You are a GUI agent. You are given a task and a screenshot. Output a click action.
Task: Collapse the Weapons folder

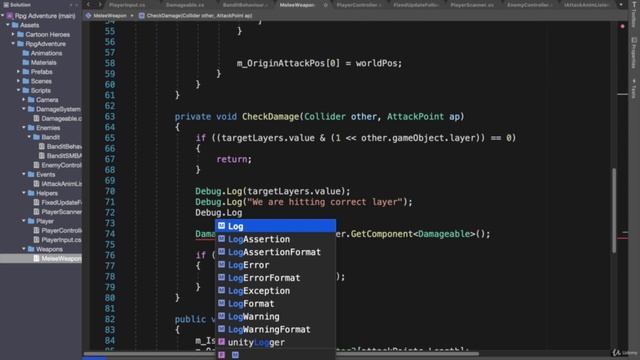point(24,249)
